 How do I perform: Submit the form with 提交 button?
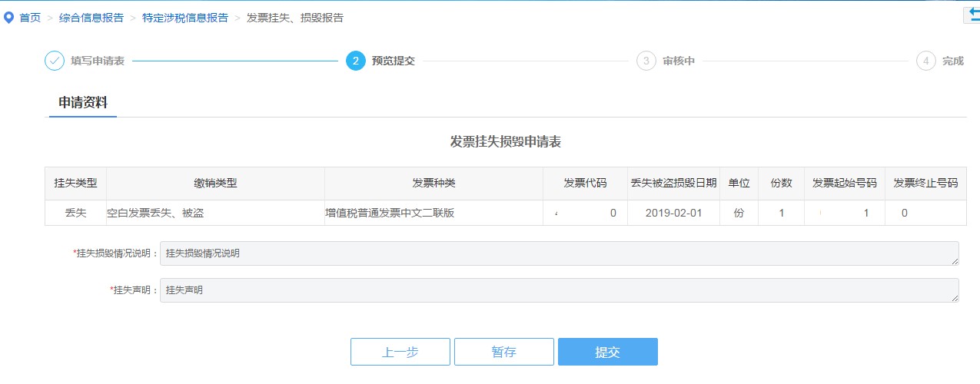point(607,352)
